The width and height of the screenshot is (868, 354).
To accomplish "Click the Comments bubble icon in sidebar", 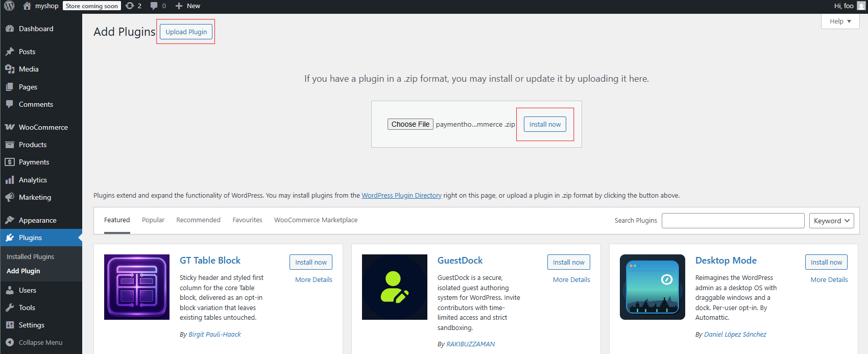I will coord(10,104).
